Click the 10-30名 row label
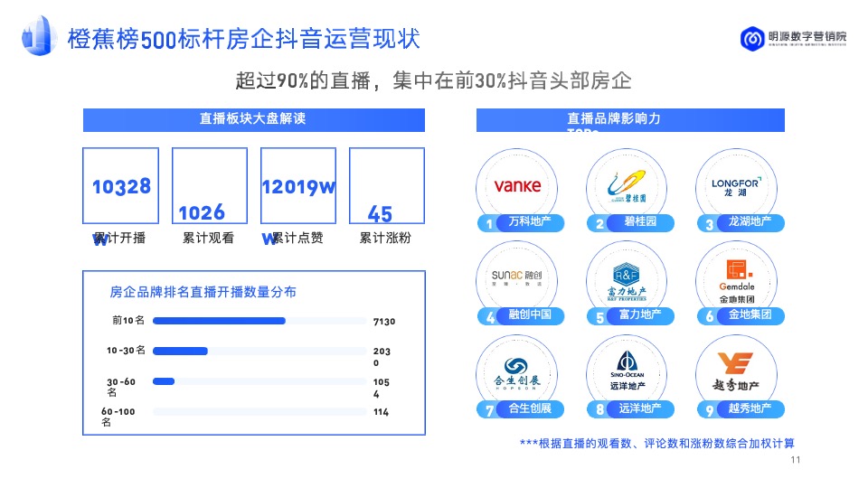868x488 pixels. (x=127, y=351)
